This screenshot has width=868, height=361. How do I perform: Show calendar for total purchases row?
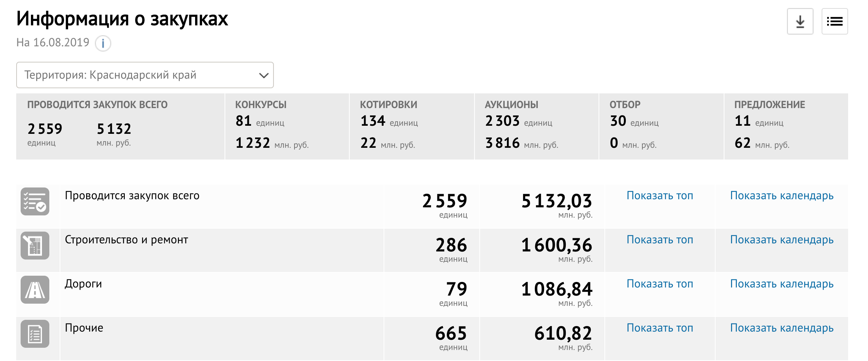coord(781,196)
